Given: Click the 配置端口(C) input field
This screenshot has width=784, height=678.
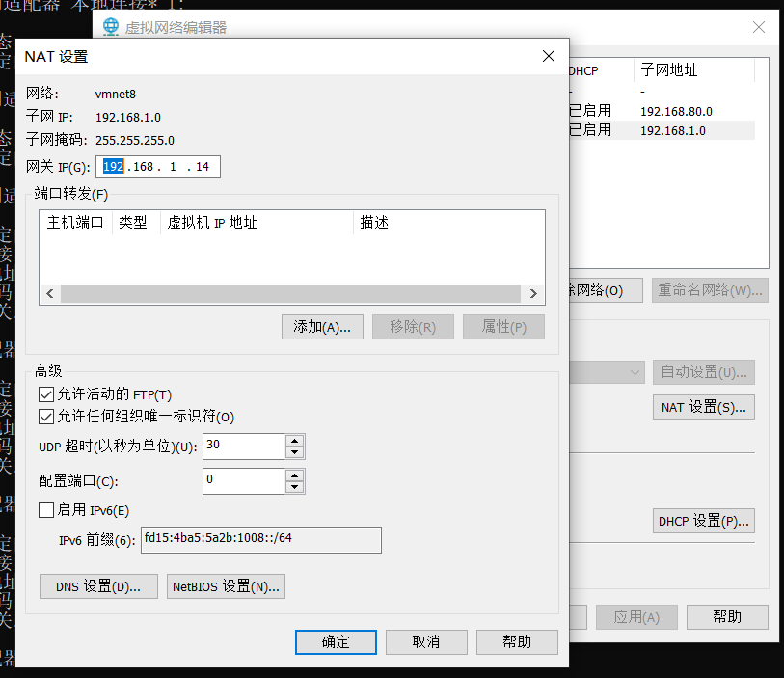Looking at the screenshot, I should coord(244,481).
